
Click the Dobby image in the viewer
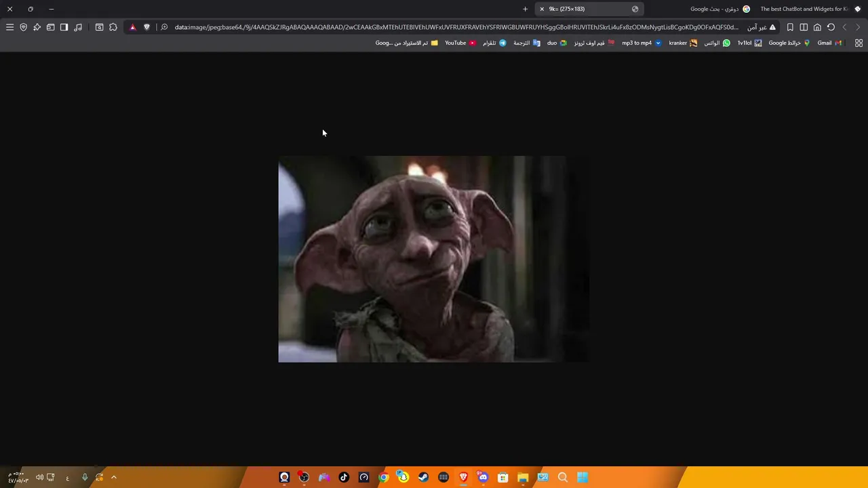point(433,259)
